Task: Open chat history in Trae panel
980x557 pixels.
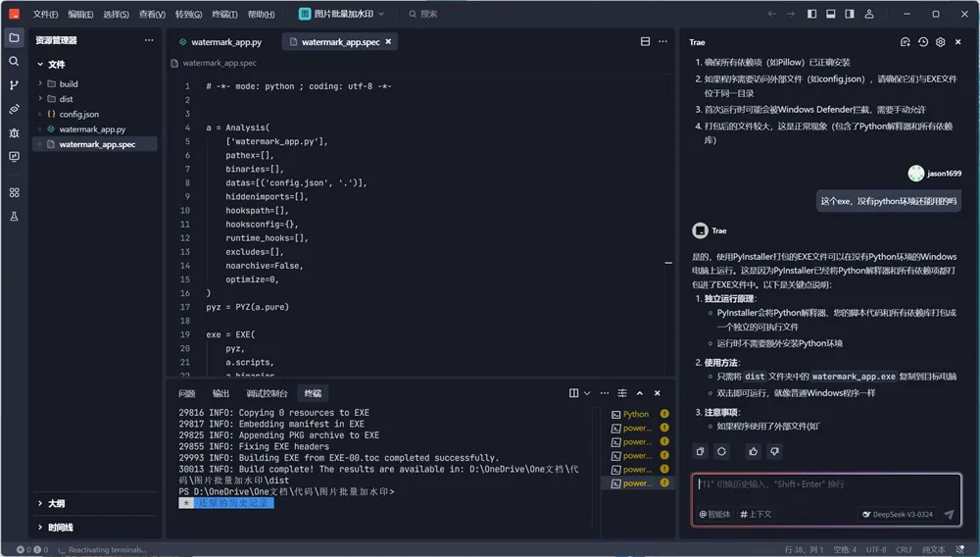Action: 923,42
